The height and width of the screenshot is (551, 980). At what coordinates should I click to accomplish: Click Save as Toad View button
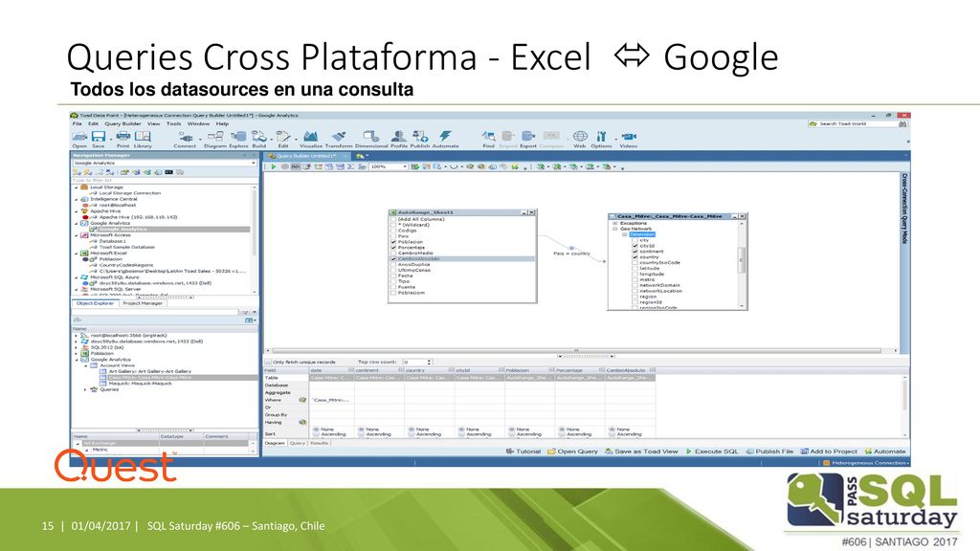pos(641,452)
